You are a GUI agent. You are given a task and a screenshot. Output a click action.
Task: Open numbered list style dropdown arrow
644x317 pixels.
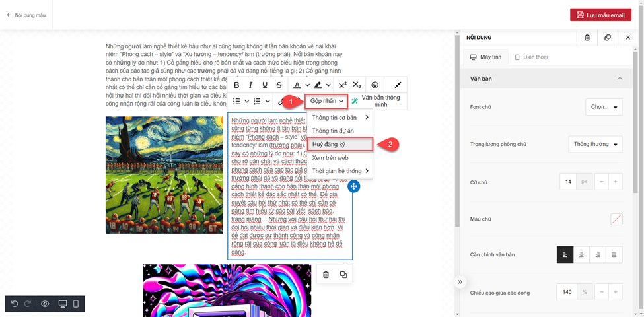268,101
